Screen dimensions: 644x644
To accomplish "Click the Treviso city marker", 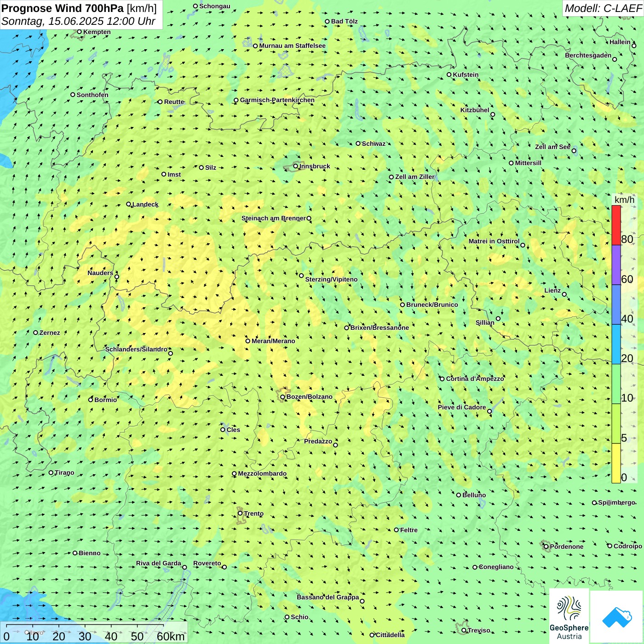I will pyautogui.click(x=464, y=630).
